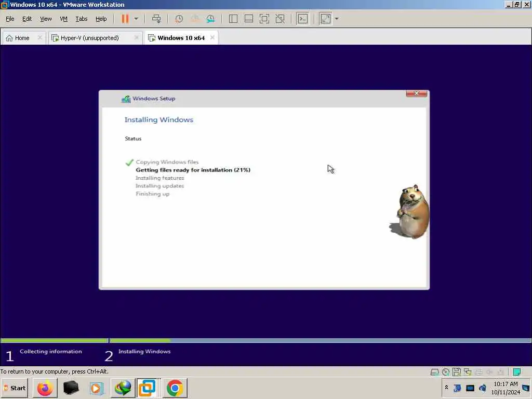
Task: Expand the stretch guest dropdown arrow
Action: [x=337, y=19]
